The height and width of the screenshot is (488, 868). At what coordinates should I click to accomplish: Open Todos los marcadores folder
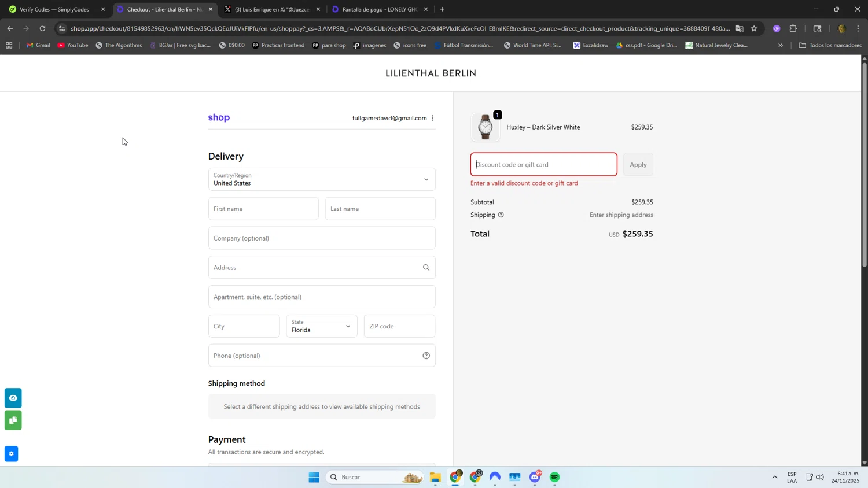[x=829, y=45]
